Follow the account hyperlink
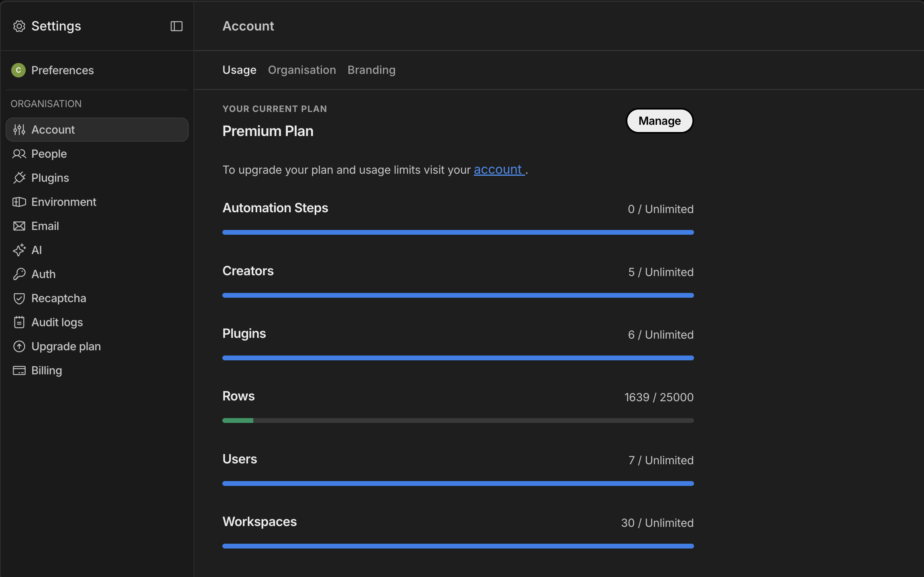Screen dimensions: 924x577 [x=498, y=170]
